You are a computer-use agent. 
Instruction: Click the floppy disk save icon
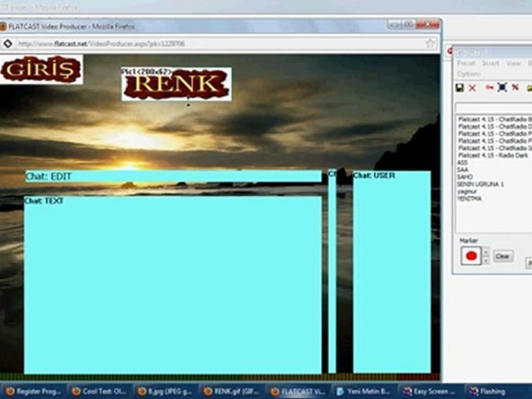459,88
